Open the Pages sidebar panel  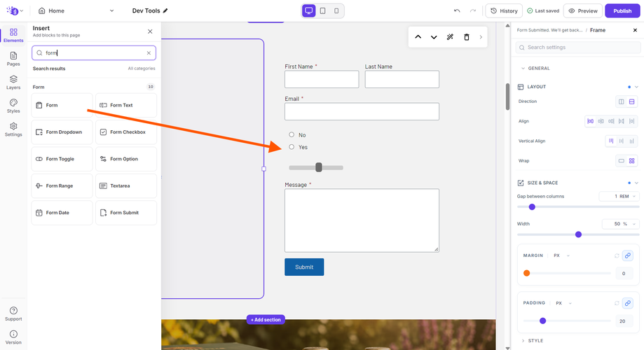click(x=13, y=59)
